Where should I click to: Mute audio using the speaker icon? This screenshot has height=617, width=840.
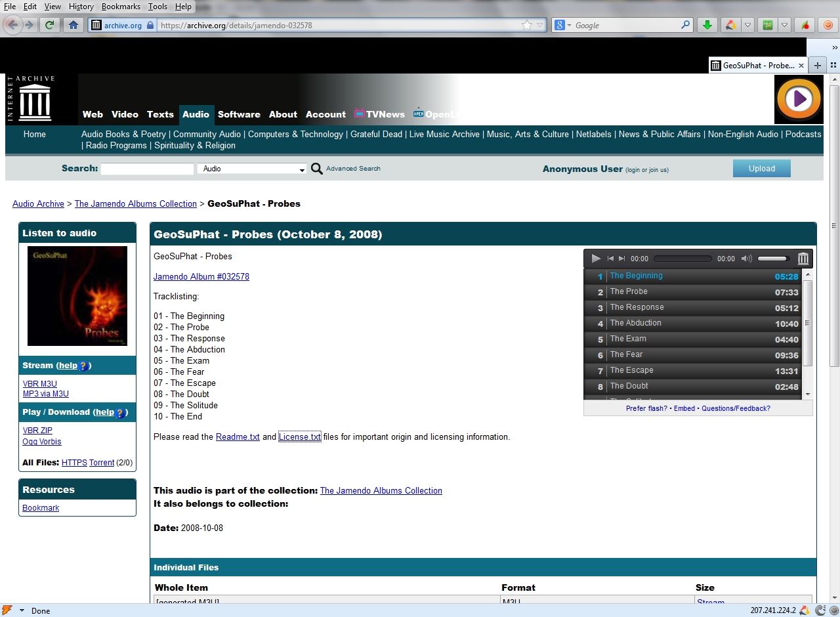click(x=746, y=259)
